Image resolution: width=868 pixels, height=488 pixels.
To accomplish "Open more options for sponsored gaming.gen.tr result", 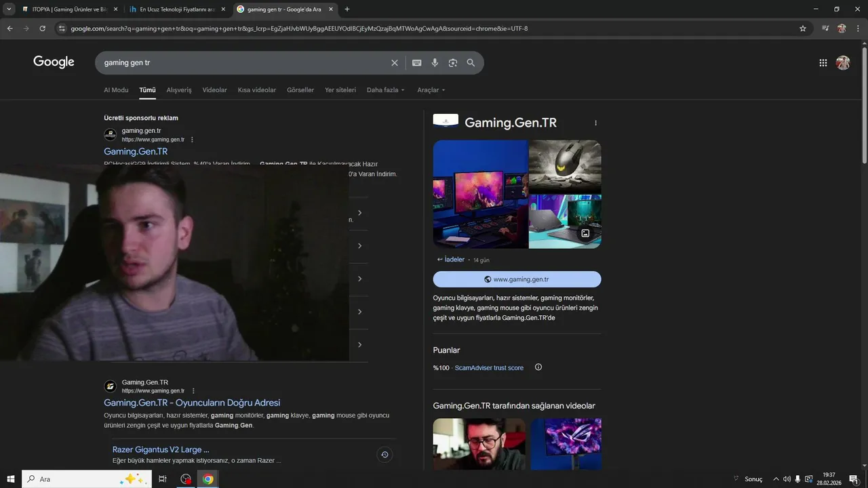I will tap(192, 140).
